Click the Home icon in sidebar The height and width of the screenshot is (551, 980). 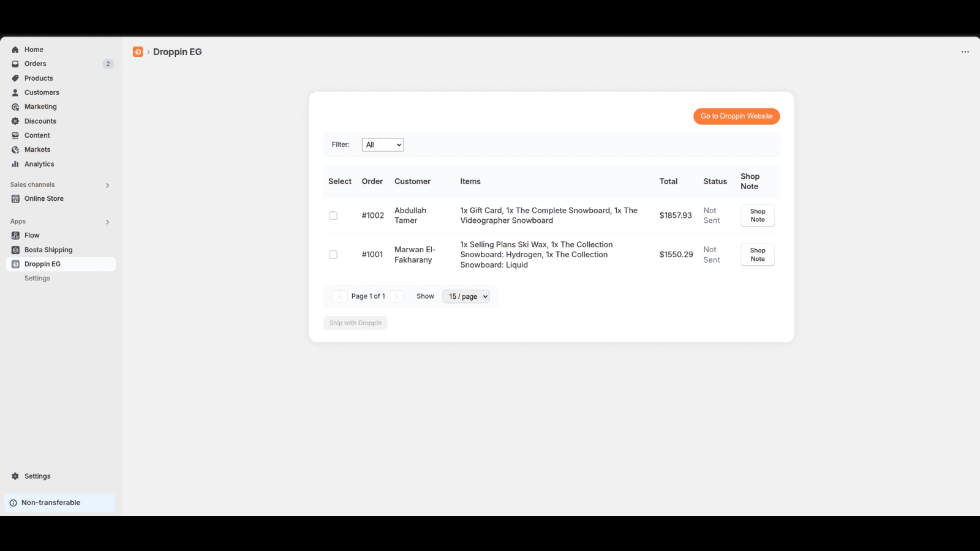click(x=15, y=50)
